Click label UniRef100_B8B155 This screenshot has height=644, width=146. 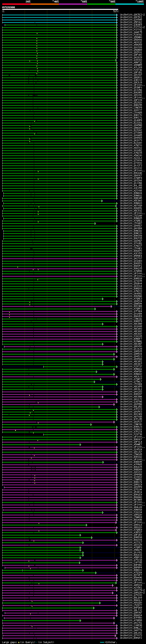point(131,105)
